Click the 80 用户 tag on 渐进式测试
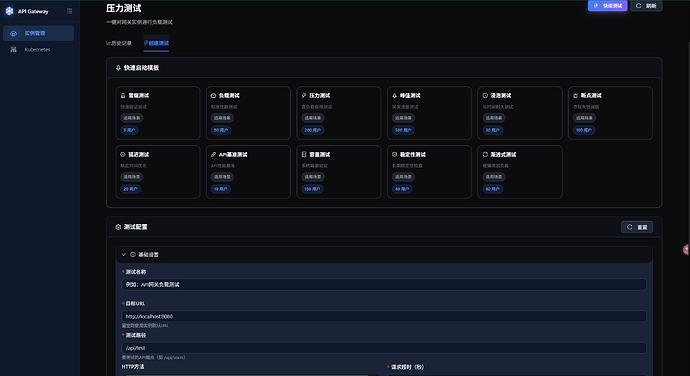This screenshot has width=690, height=376. tap(493, 189)
